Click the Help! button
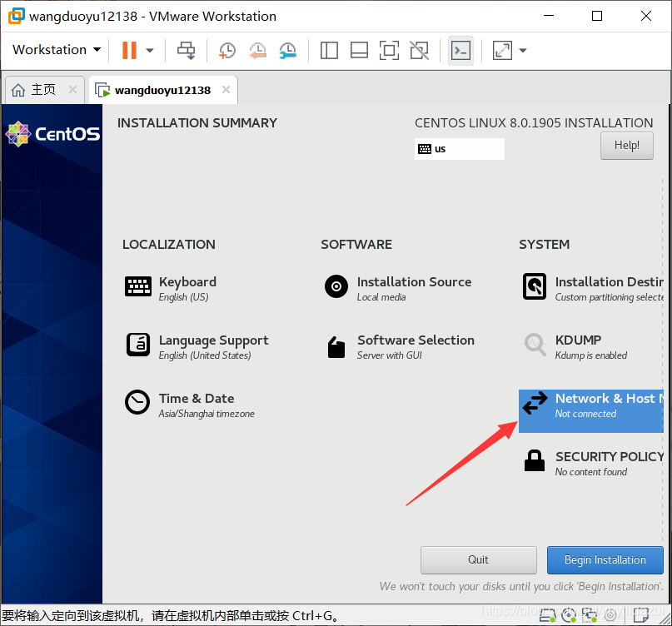The width and height of the screenshot is (672, 626). tap(626, 146)
